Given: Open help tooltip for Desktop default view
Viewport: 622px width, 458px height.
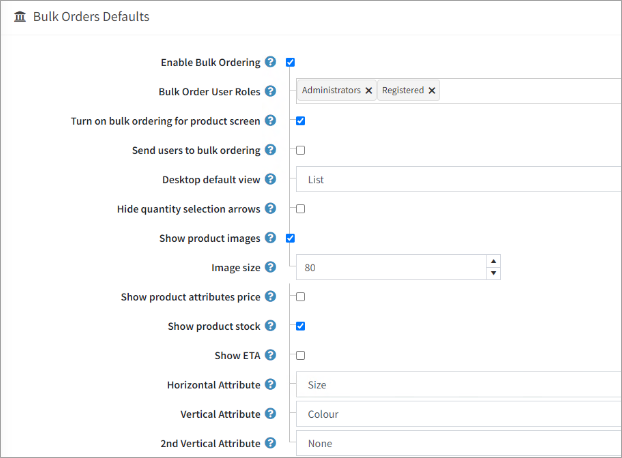Looking at the screenshot, I should tap(271, 180).
